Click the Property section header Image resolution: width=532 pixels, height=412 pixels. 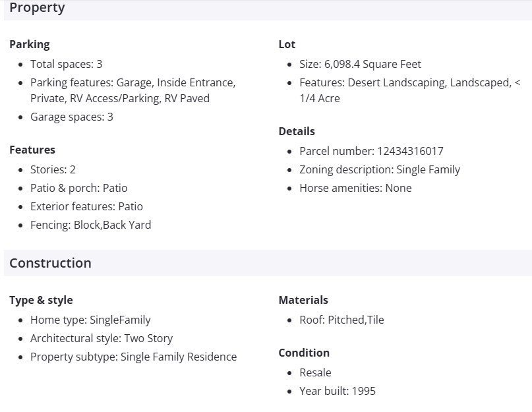[37, 8]
